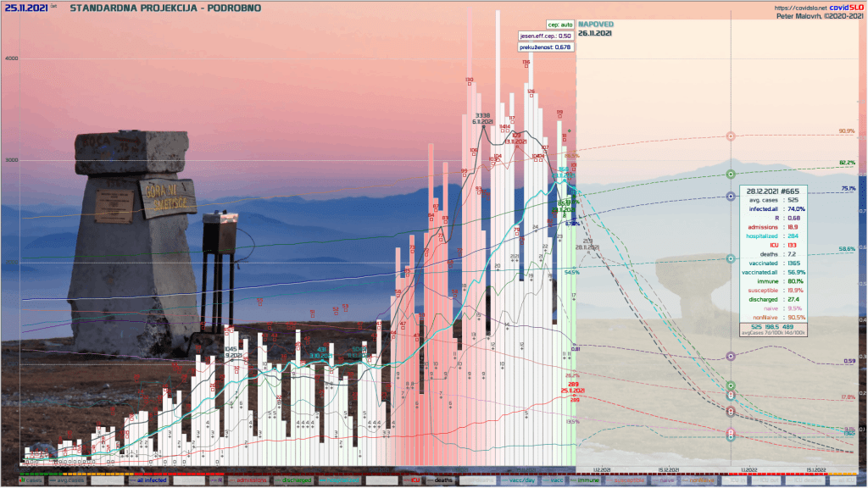Toggle the 'all infected' legend series

click(150, 480)
